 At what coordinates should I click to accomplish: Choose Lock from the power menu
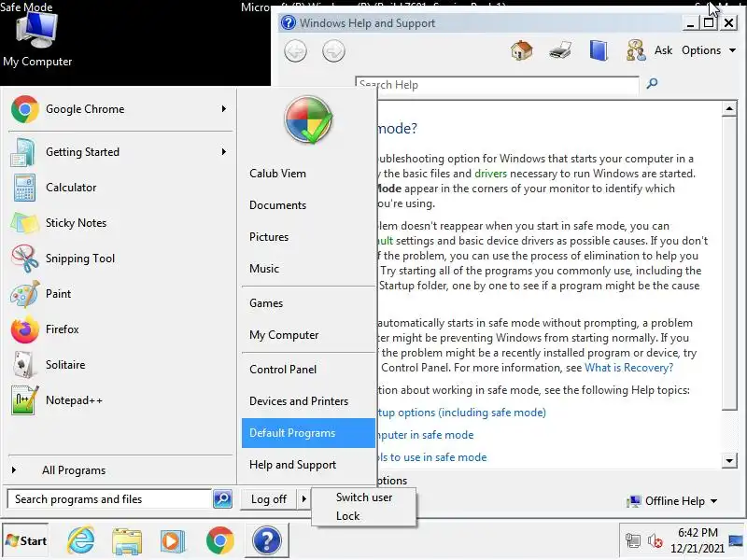click(364, 516)
